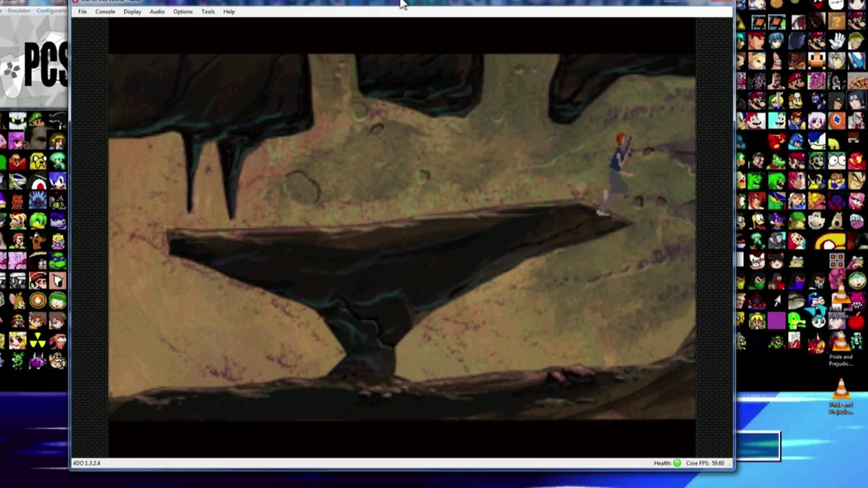Viewport: 868px width, 488px height.
Task: Select the bottom VLC cone desktop icon
Action: pos(841,388)
